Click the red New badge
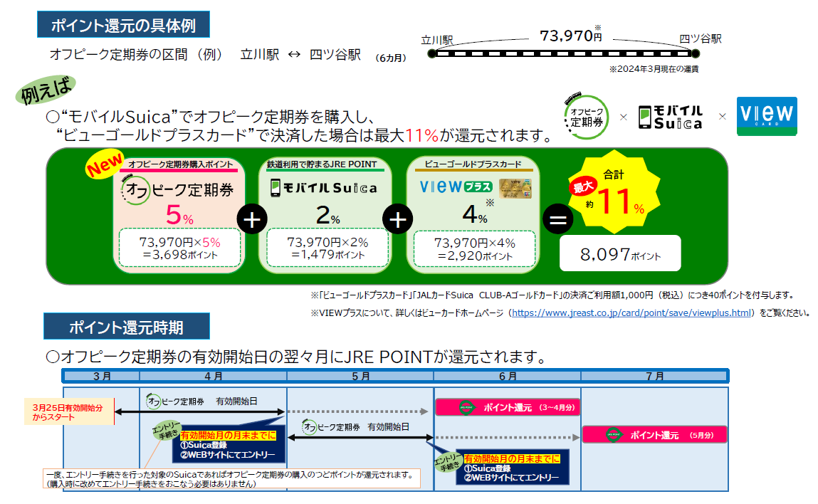This screenshot has height=504, width=818. (x=105, y=164)
